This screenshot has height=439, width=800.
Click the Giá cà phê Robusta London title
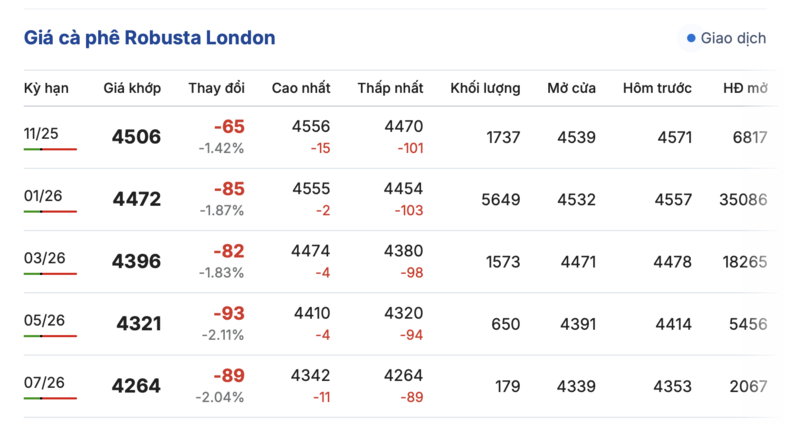pyautogui.click(x=150, y=38)
